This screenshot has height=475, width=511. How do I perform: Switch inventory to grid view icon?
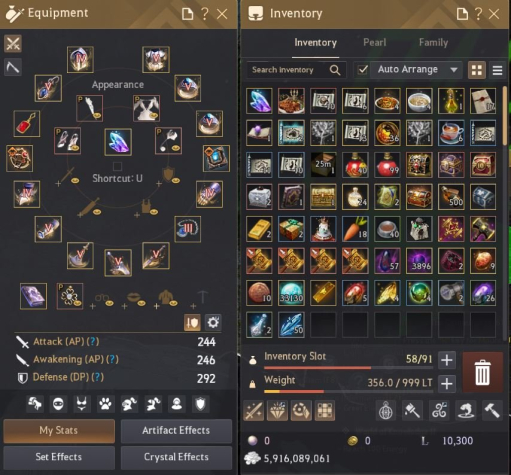click(477, 70)
